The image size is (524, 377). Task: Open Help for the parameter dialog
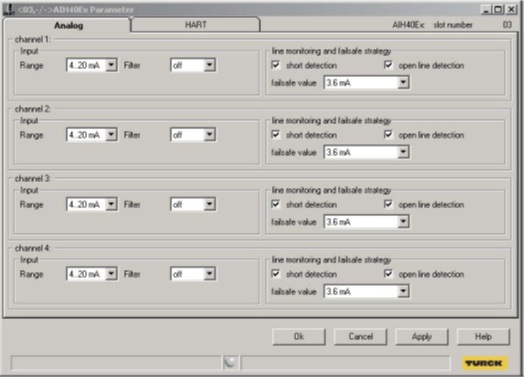click(483, 336)
